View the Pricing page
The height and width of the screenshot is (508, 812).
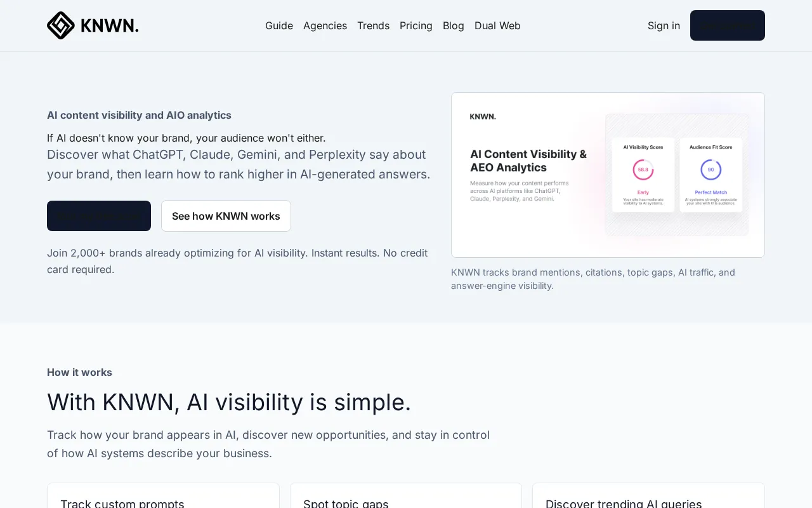click(x=416, y=25)
